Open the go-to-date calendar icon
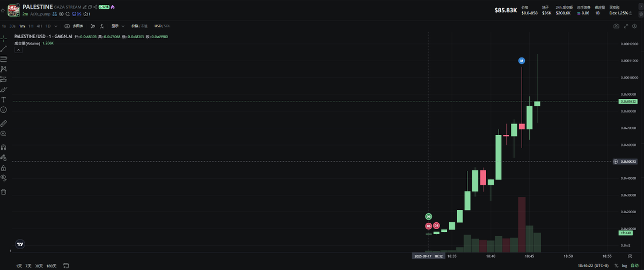The height and width of the screenshot is (270, 644). click(66, 266)
